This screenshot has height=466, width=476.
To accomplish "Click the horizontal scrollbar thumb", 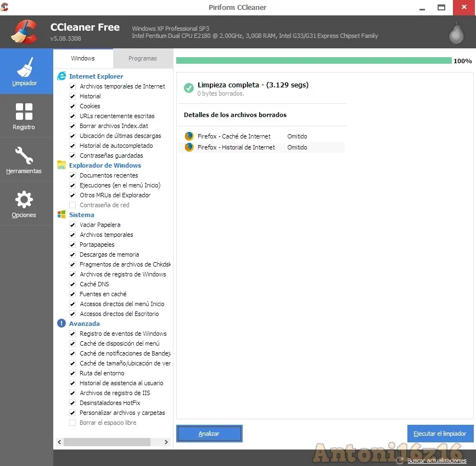I will coord(107,442).
